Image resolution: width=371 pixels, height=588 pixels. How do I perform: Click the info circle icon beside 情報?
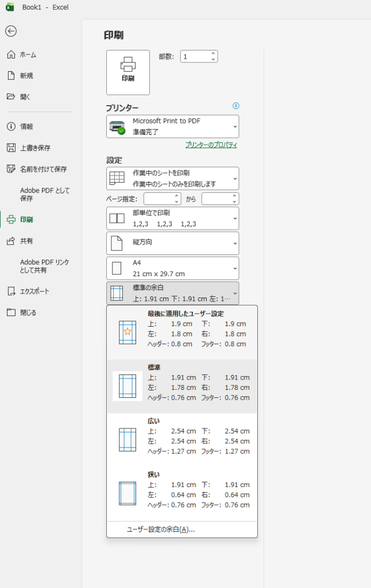coord(11,126)
